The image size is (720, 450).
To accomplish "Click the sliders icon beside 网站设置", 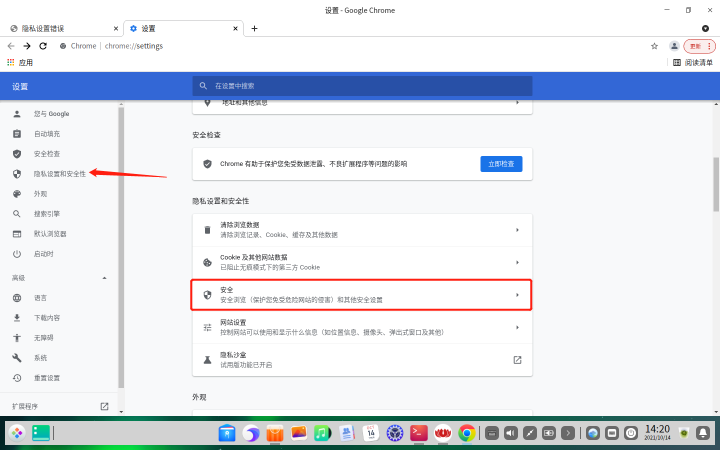I will coord(207,327).
